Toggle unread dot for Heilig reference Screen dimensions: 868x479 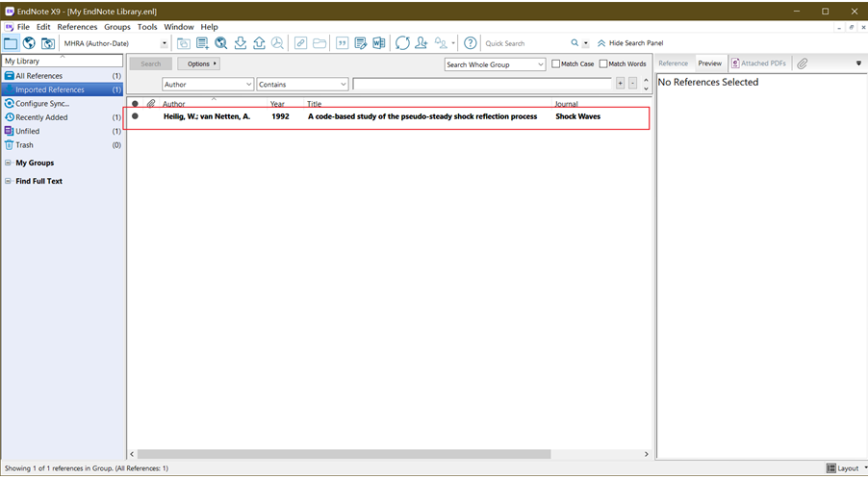coord(135,116)
